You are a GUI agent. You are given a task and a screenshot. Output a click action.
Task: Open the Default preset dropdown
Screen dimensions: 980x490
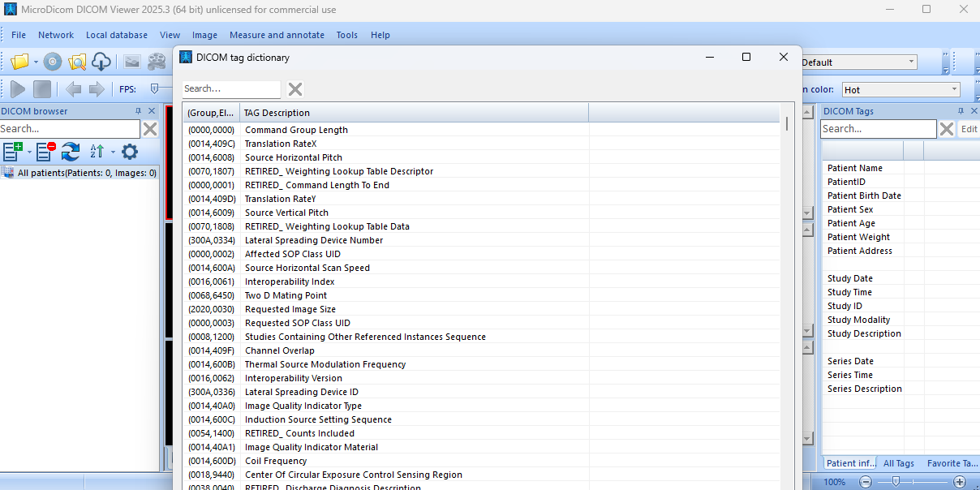click(911, 62)
